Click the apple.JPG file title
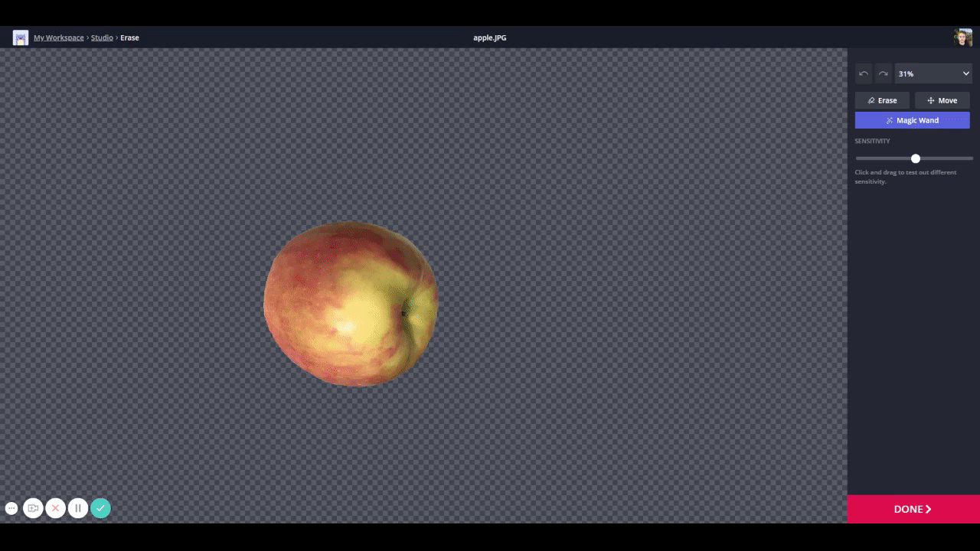Image resolution: width=980 pixels, height=551 pixels. tap(489, 37)
